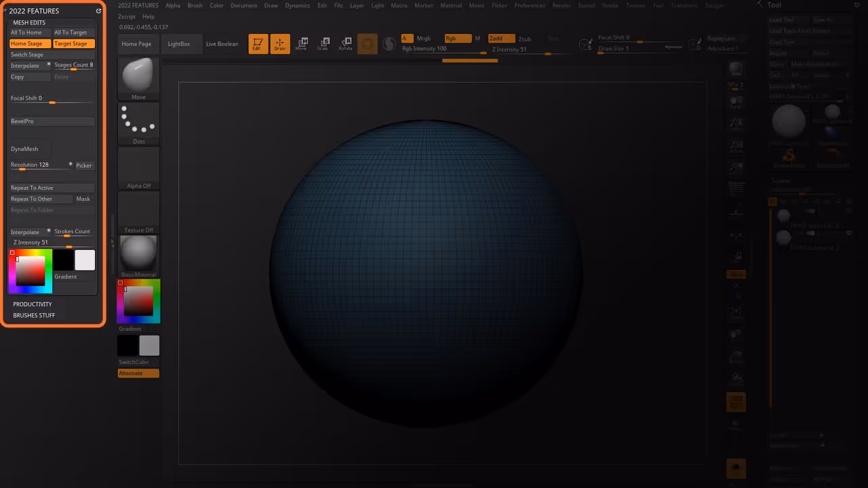This screenshot has width=868, height=488.
Task: Toggle Live Boolean mode
Action: (x=222, y=44)
